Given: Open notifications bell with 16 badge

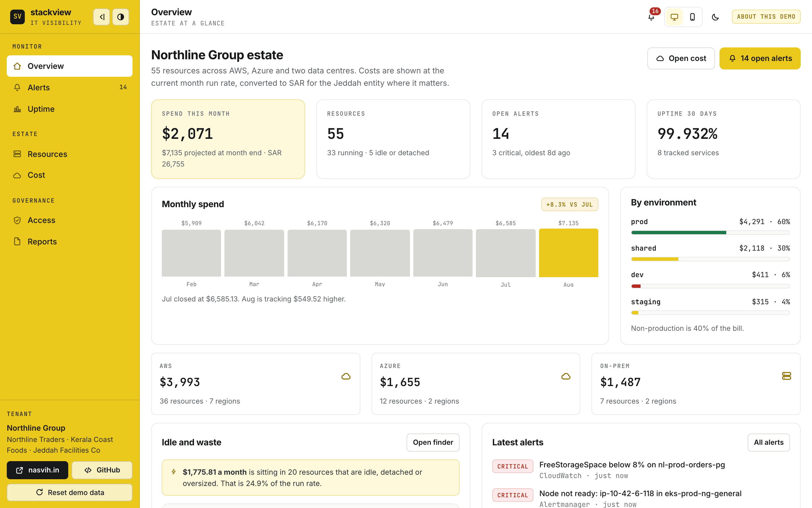Looking at the screenshot, I should click(651, 17).
